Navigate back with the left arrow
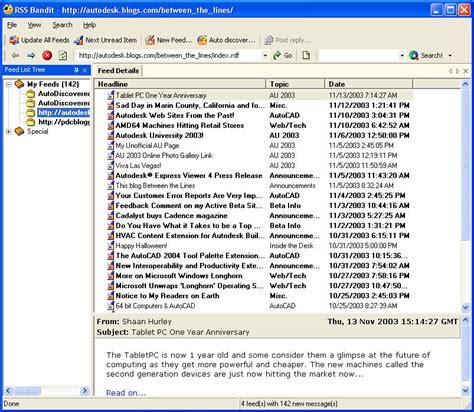This screenshot has height=412, width=474. pyautogui.click(x=15, y=55)
